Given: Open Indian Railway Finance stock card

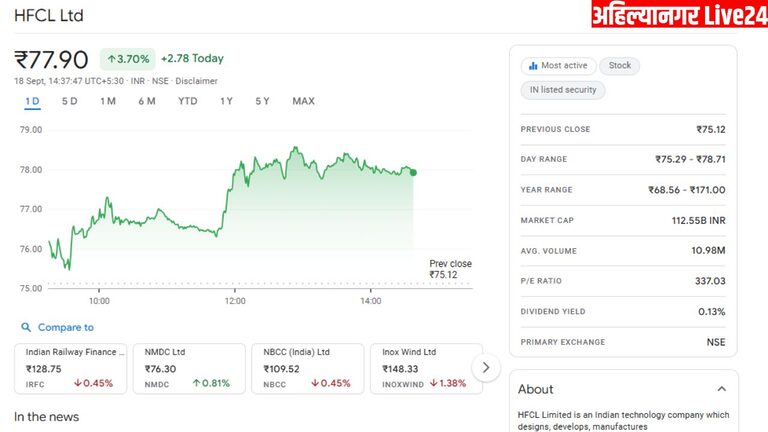Looking at the screenshot, I should point(70,367).
